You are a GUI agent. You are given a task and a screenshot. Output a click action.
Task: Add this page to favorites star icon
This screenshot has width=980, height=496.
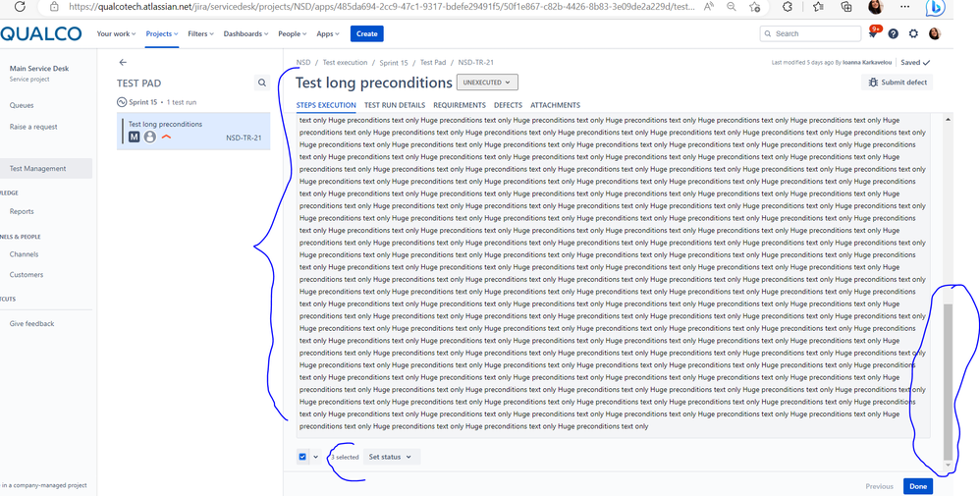[x=755, y=7]
